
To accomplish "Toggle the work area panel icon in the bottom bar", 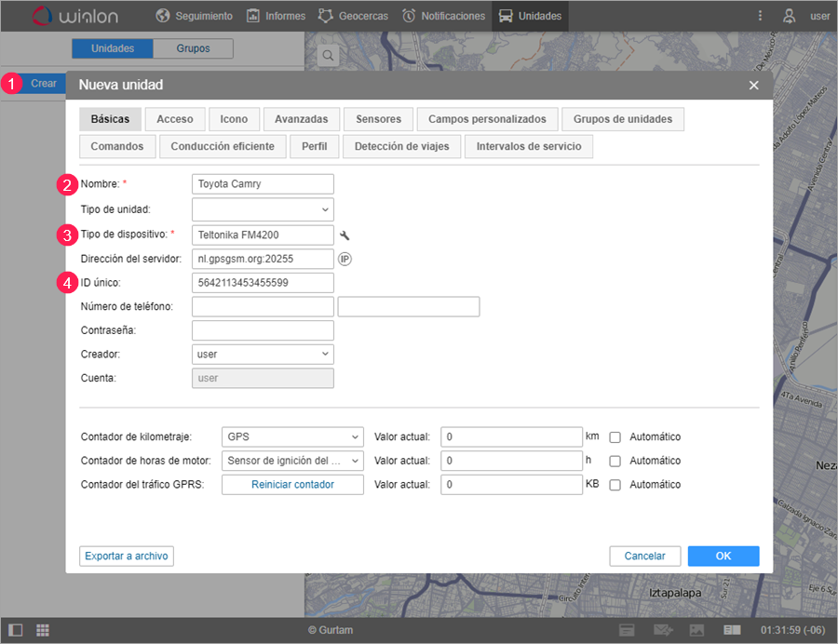I will point(16,630).
